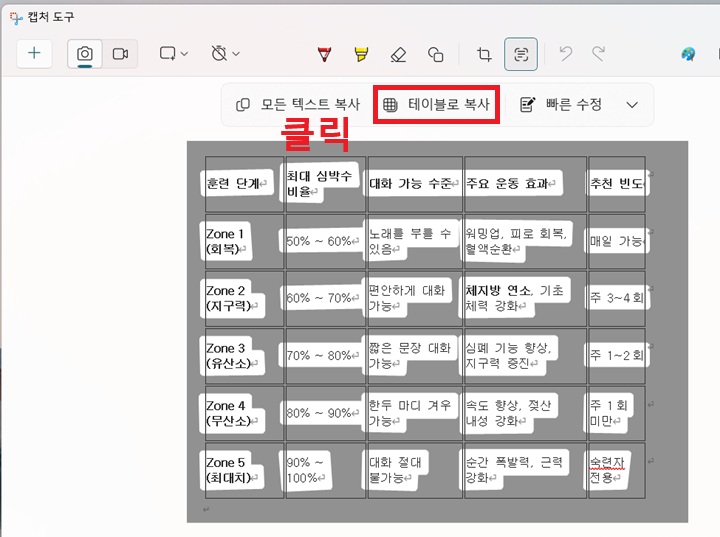The image size is (720, 537).
Task: Select the 숙련자 전용 cell text
Action: point(608,470)
